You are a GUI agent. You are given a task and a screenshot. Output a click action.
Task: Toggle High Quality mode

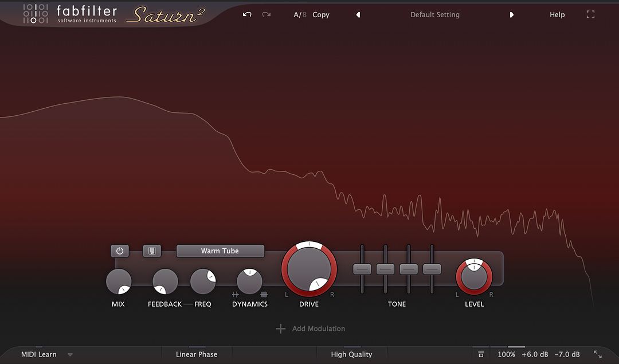pos(351,354)
